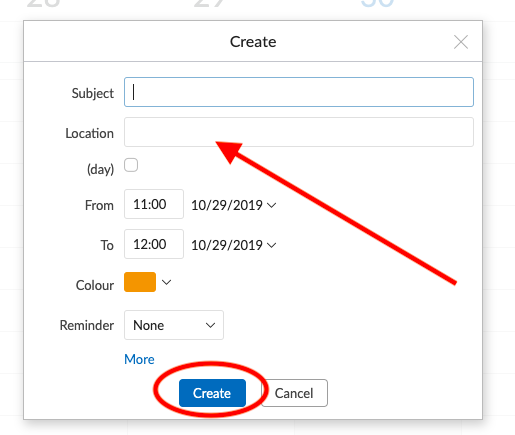
Task: Open the To date 10/29/2019 picker
Action: tap(233, 245)
